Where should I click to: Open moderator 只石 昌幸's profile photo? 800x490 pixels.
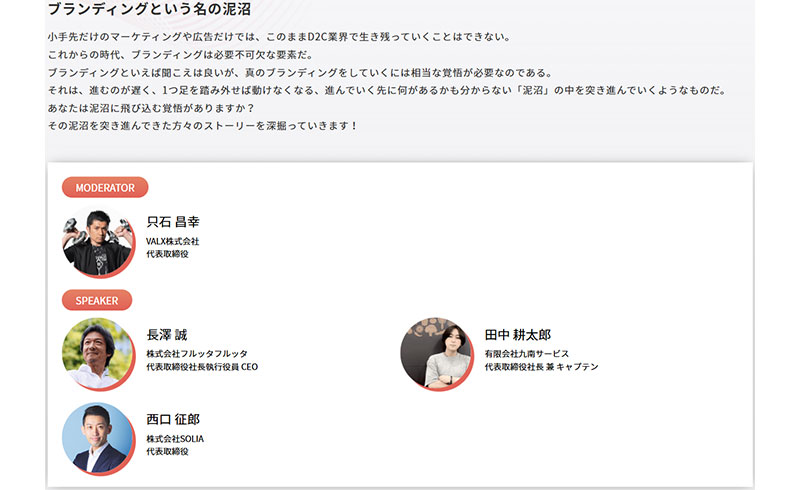[98, 242]
